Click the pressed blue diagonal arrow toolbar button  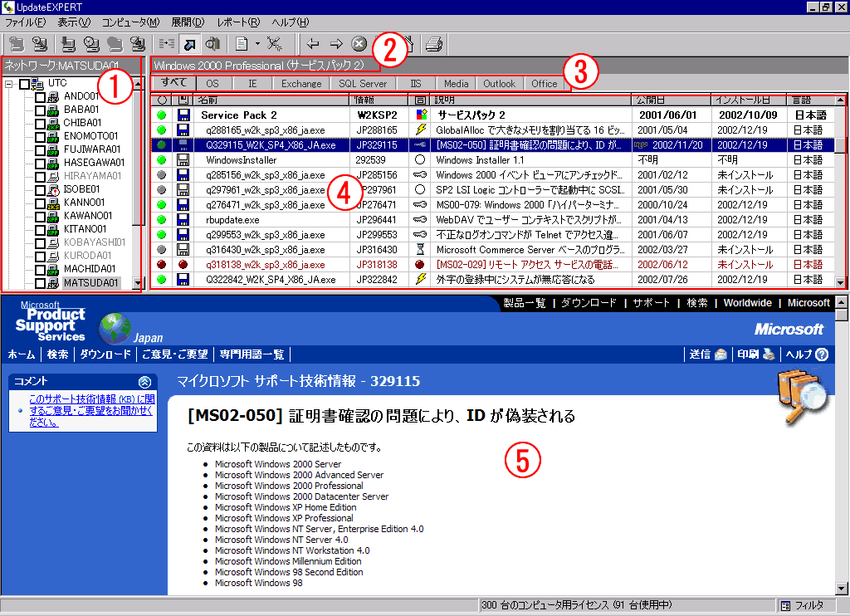click(190, 44)
